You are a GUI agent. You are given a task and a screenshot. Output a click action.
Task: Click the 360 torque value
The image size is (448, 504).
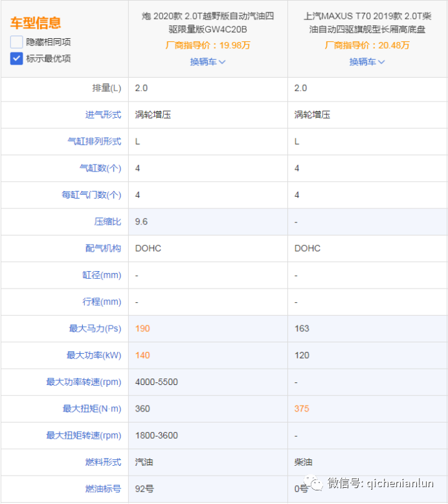142,408
